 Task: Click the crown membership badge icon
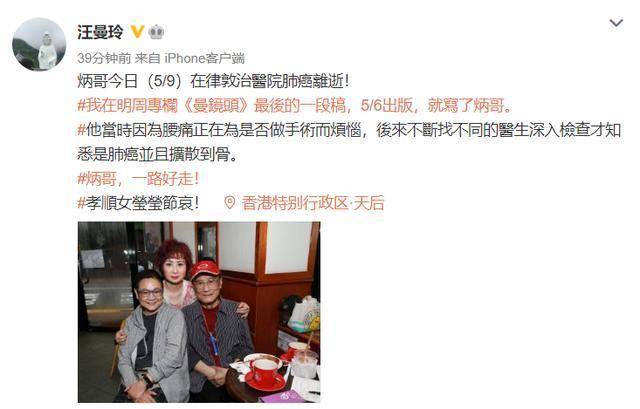[x=156, y=32]
